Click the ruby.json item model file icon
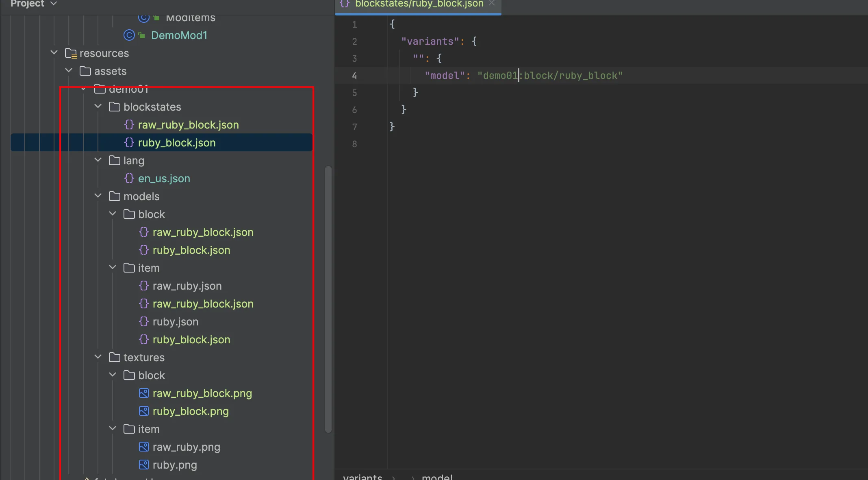This screenshot has height=480, width=868. [x=143, y=321]
